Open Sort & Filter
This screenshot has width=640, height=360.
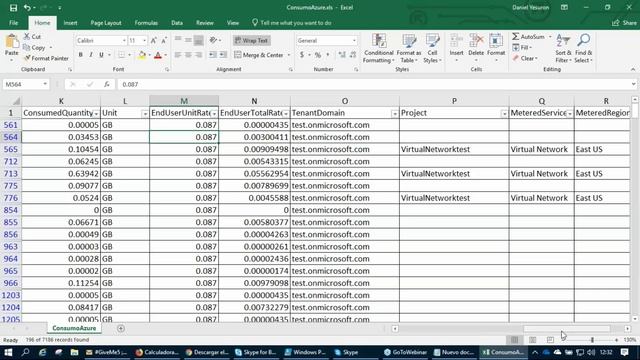pyautogui.click(x=563, y=49)
